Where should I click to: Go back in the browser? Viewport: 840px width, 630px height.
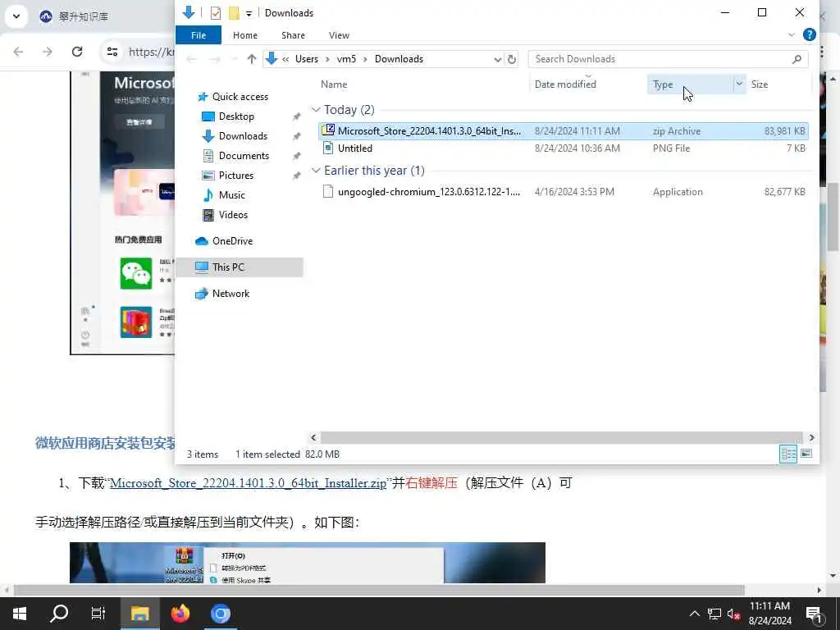click(18, 52)
